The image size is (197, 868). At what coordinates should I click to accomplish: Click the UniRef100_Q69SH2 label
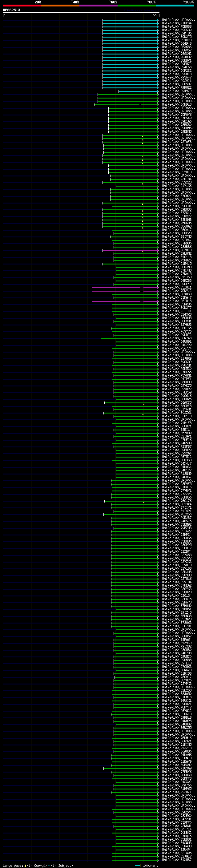(176, 54)
